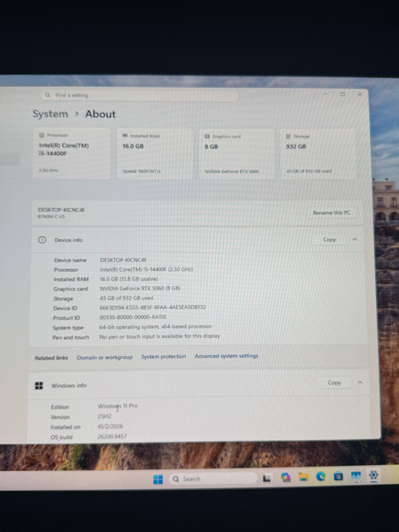Click the 43 GB of 932 GB used Device info row
Viewport: 399px width, 532px height.
[x=126, y=298]
